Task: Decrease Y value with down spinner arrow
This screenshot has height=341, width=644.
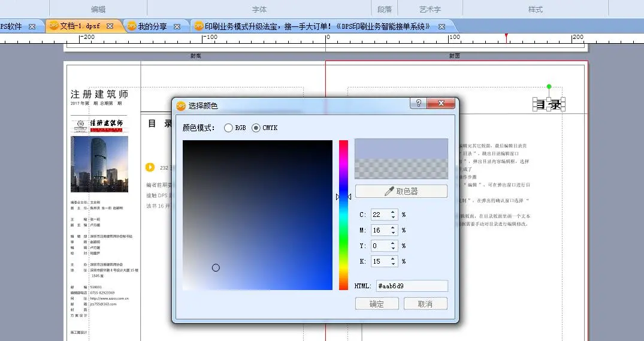Action: (x=393, y=249)
